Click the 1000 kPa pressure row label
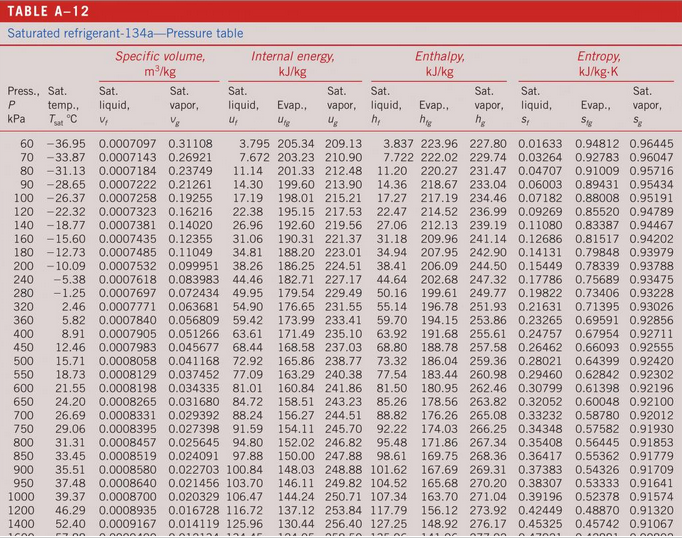 (x=21, y=496)
